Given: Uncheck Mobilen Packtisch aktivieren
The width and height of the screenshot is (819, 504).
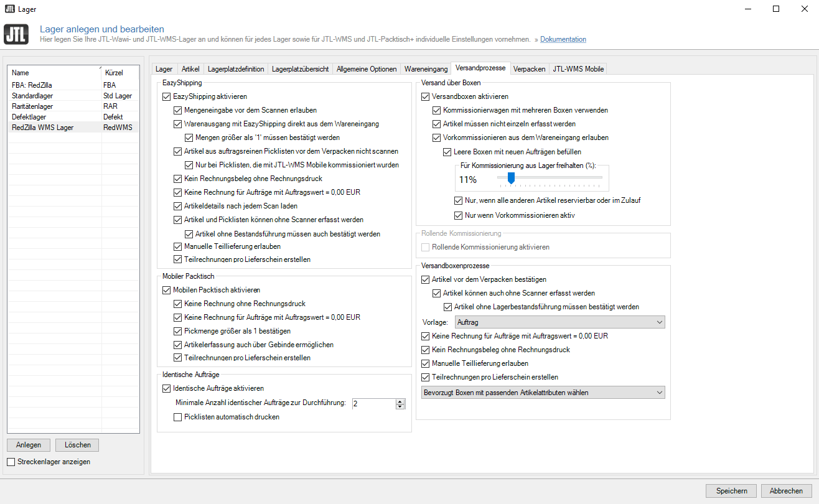Looking at the screenshot, I should pyautogui.click(x=166, y=290).
